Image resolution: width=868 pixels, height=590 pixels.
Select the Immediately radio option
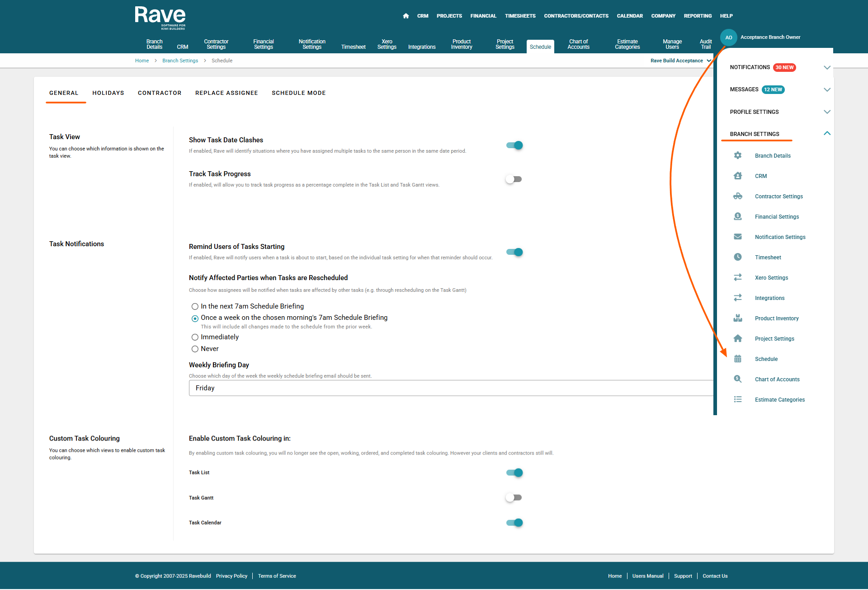point(195,337)
